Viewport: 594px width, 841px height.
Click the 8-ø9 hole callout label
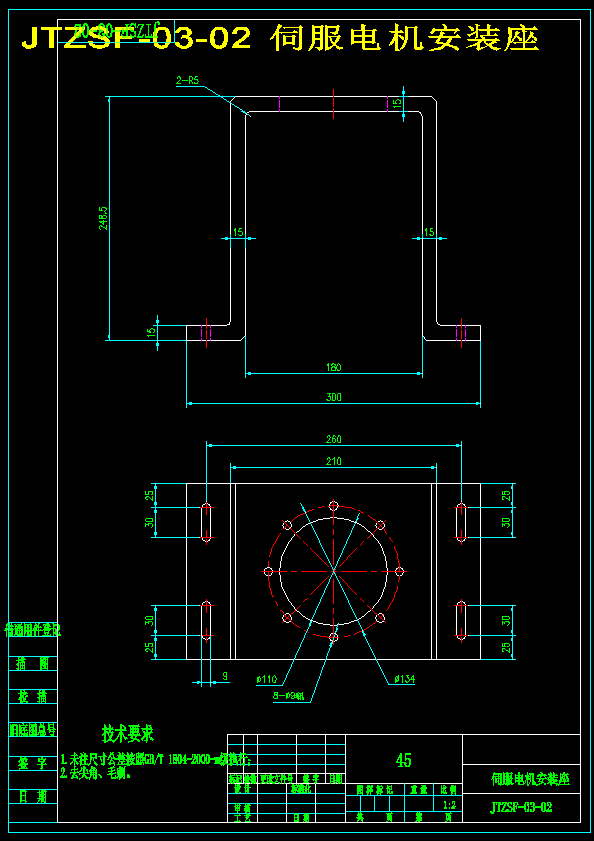288,696
